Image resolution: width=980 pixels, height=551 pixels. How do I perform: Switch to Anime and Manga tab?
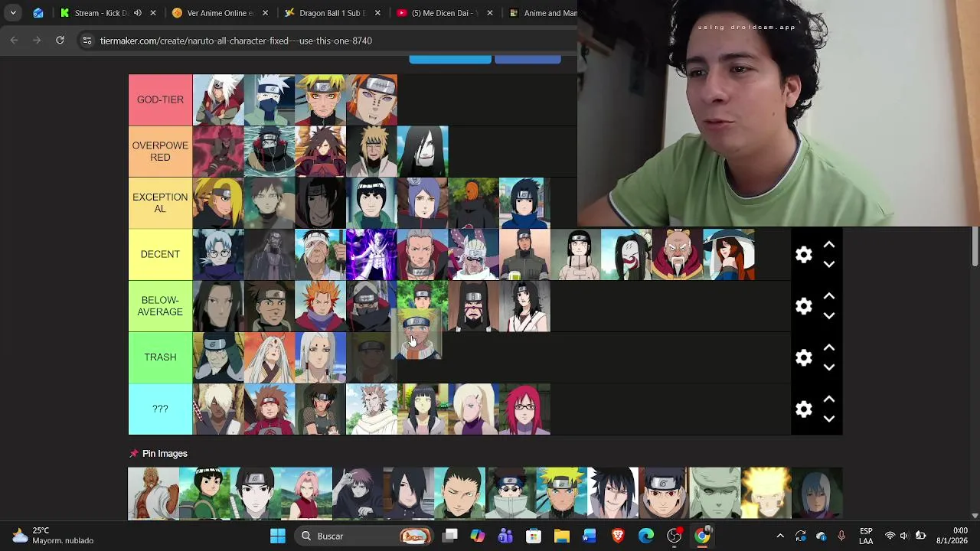(542, 13)
